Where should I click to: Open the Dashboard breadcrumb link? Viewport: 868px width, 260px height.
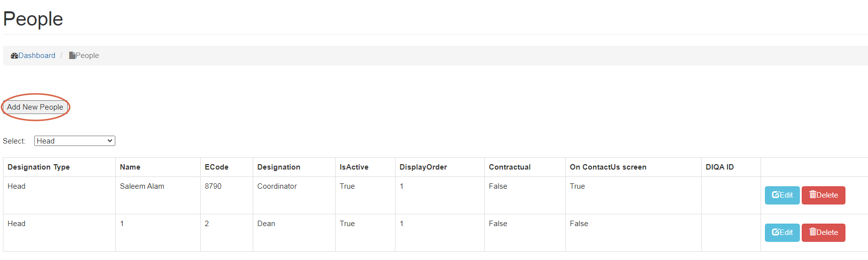[x=37, y=56]
